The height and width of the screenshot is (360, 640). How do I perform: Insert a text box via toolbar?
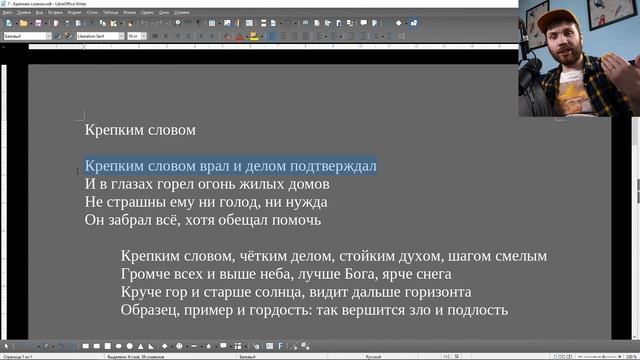click(x=249, y=23)
